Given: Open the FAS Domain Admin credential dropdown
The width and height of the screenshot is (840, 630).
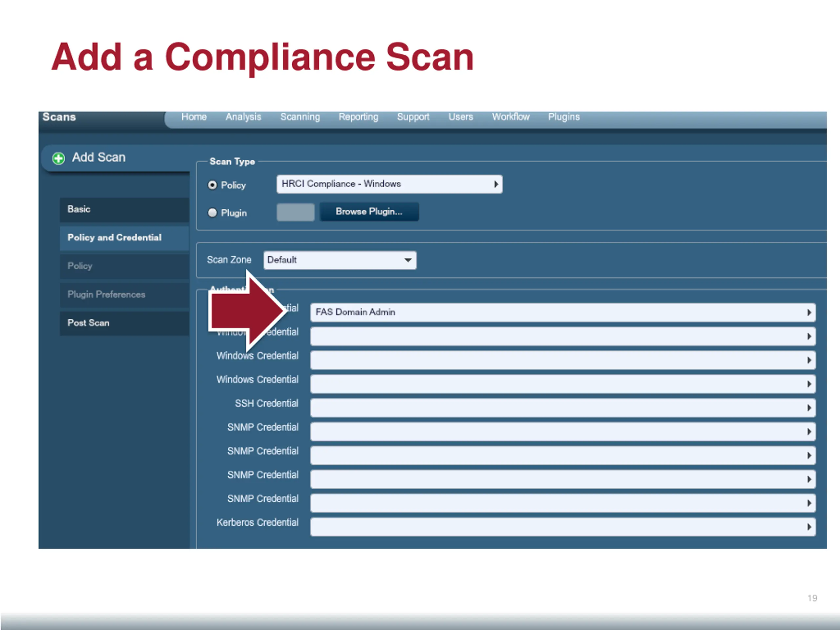Looking at the screenshot, I should (x=563, y=312).
